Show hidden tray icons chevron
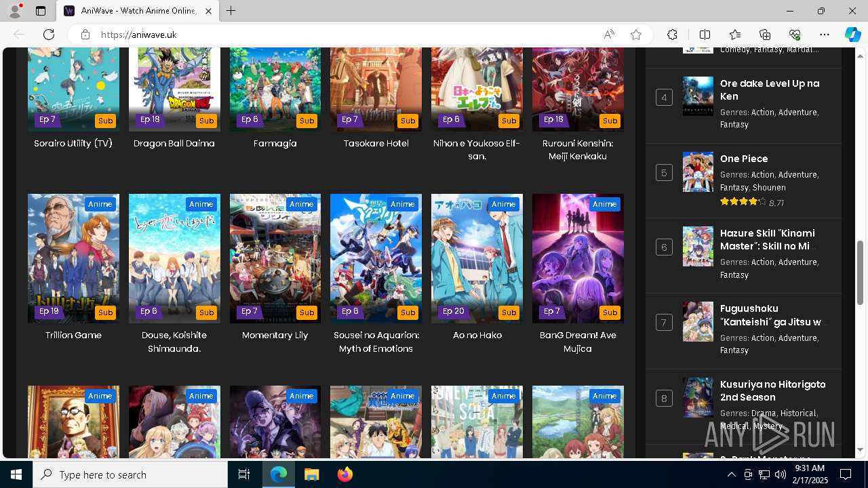 pos(731,474)
